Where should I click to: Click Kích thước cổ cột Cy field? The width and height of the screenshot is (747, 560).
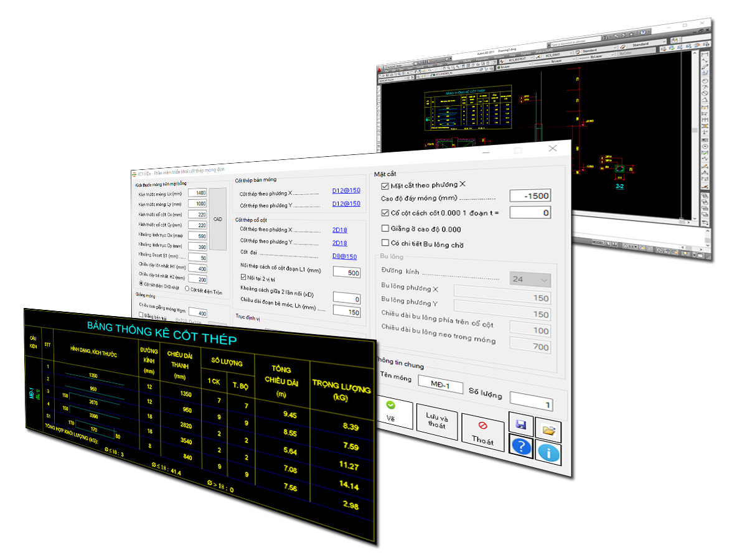coord(197,225)
